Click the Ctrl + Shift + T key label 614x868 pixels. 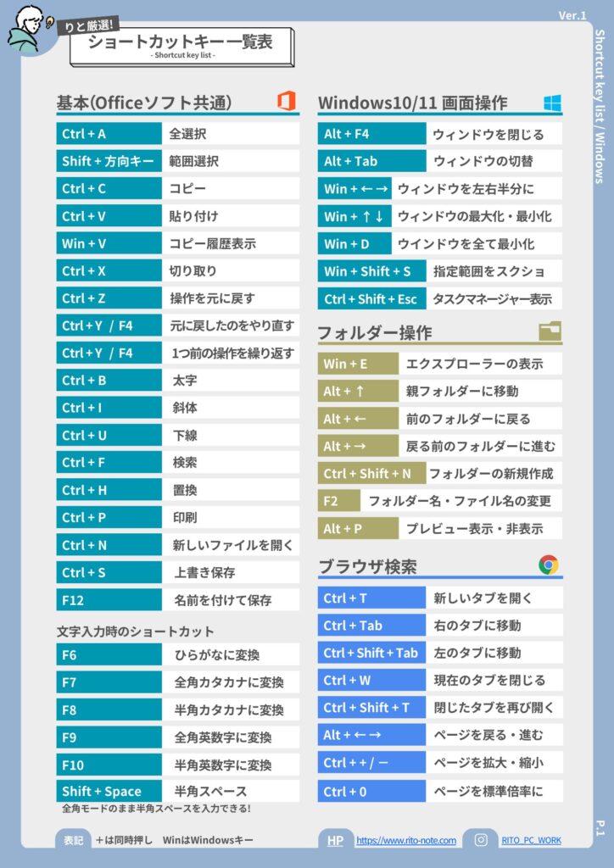point(371,708)
